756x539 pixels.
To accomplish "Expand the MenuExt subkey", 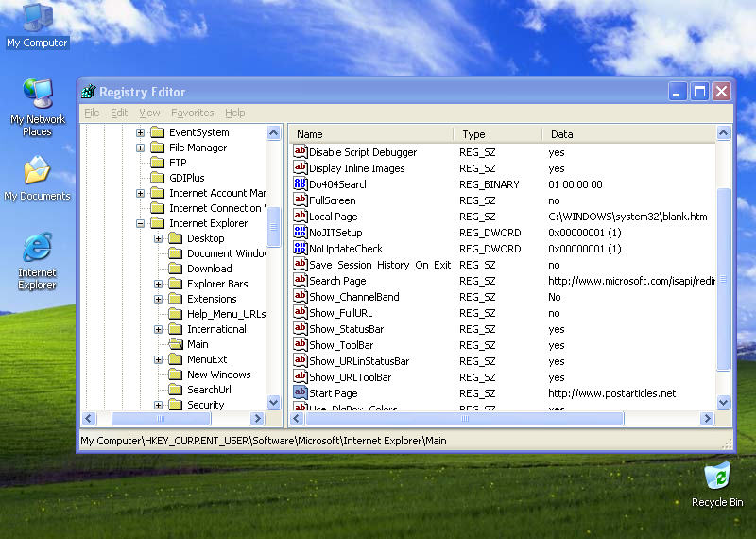I will 158,359.
